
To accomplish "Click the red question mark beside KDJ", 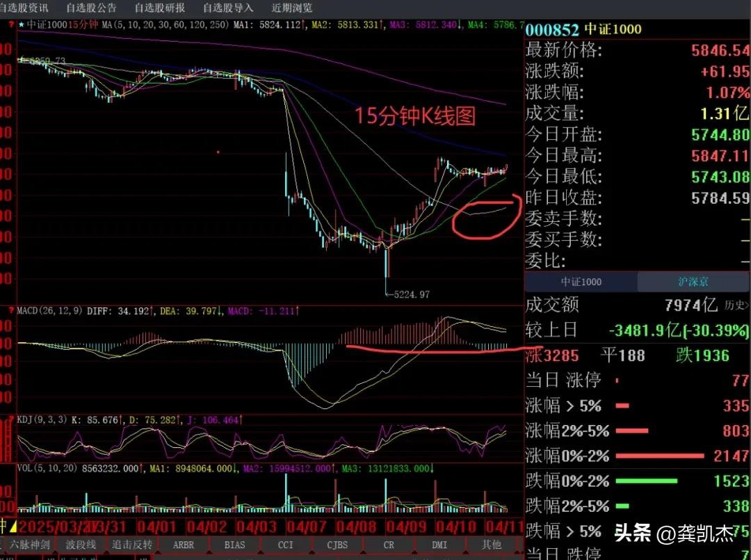I will click(x=11, y=420).
